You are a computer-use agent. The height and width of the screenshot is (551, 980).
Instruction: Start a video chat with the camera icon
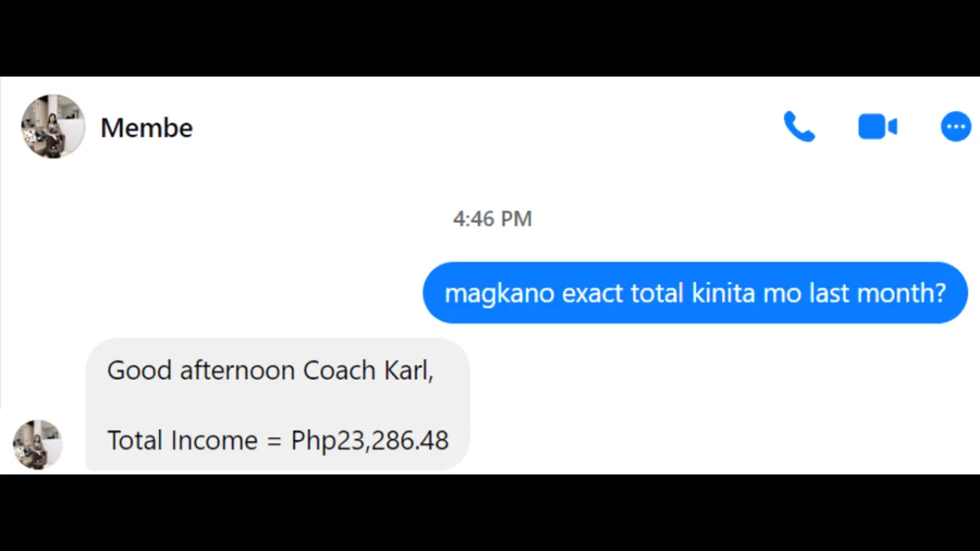point(878,127)
